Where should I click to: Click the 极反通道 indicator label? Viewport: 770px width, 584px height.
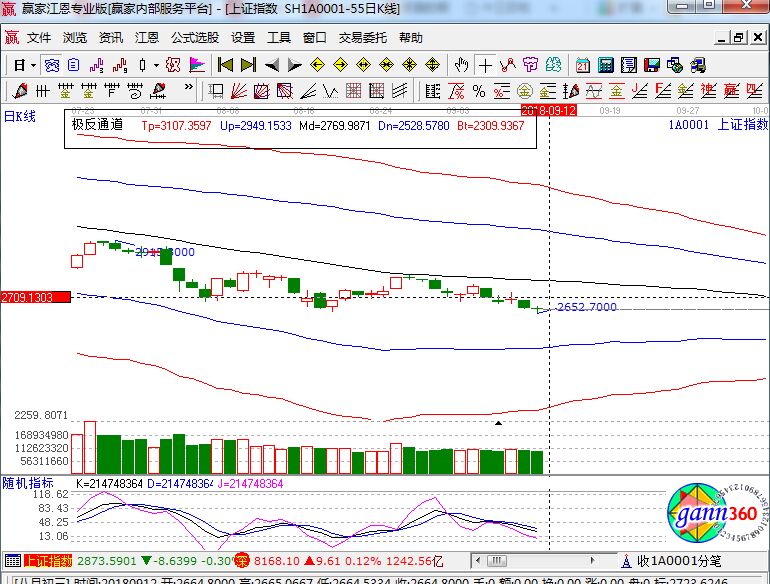pos(97,126)
